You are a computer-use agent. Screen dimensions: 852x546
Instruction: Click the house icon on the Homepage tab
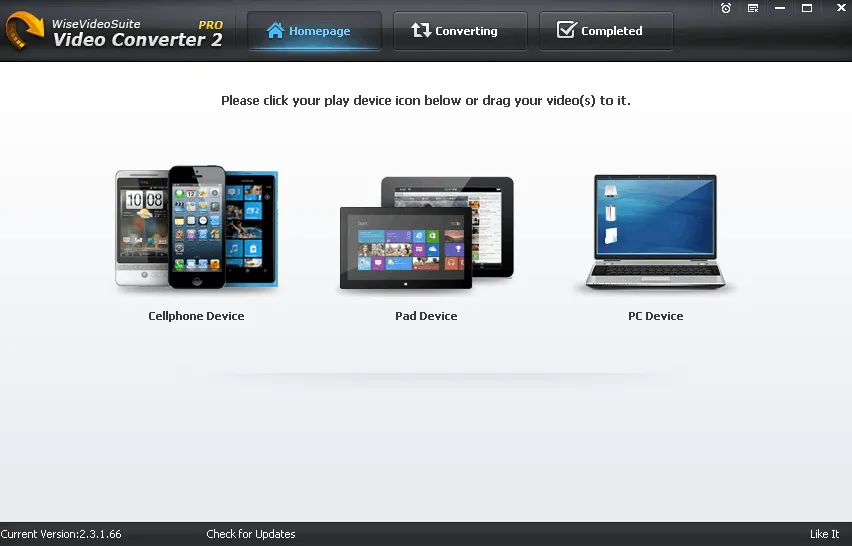pyautogui.click(x=275, y=31)
